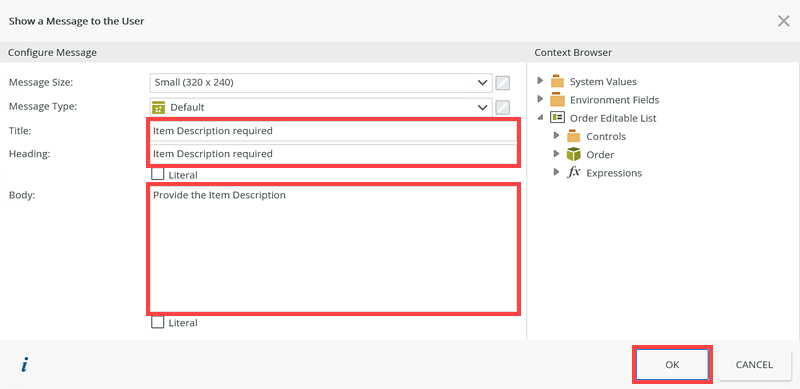
Task: Click into the Title text field
Action: tap(334, 131)
